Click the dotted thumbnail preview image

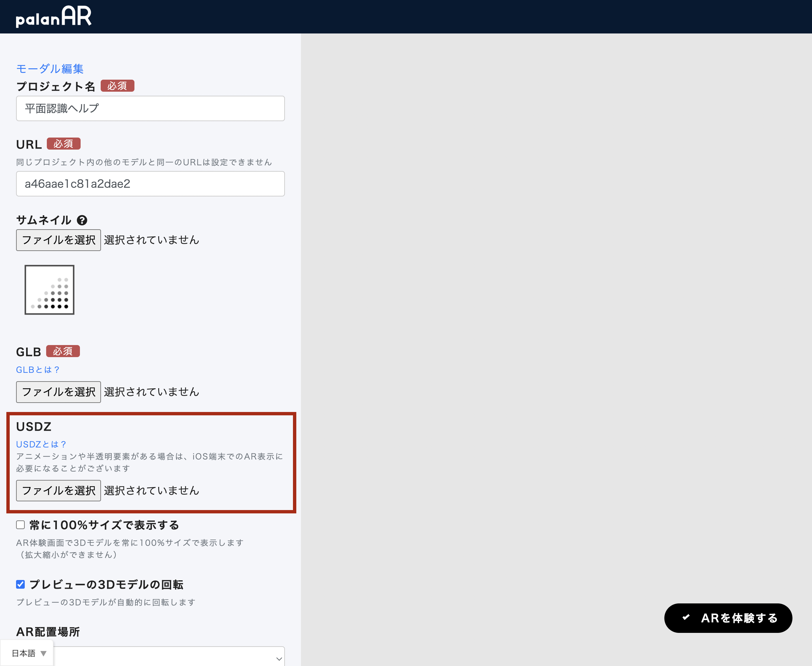[x=49, y=289]
